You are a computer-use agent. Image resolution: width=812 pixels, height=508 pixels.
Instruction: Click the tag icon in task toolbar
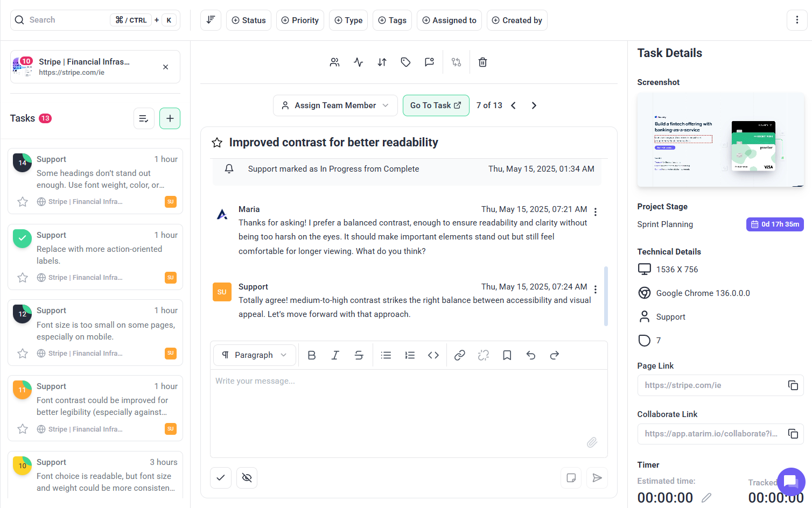[405, 62]
